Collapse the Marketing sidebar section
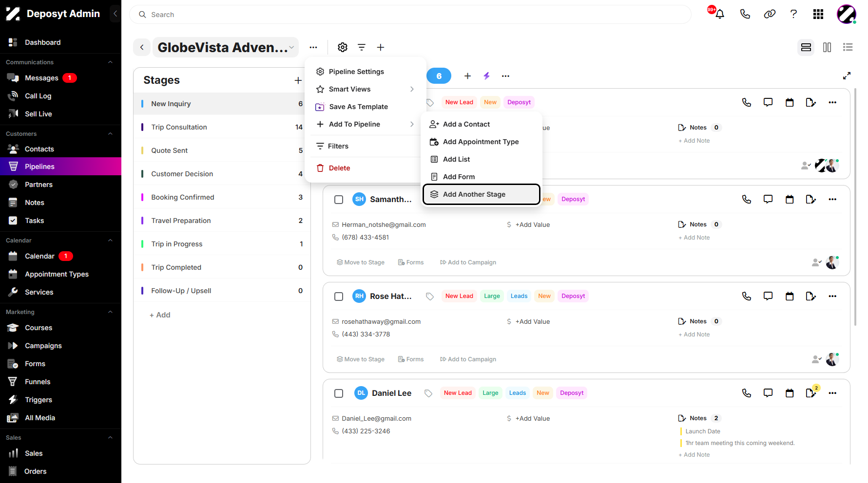This screenshot has width=868, height=483. pyautogui.click(x=110, y=312)
